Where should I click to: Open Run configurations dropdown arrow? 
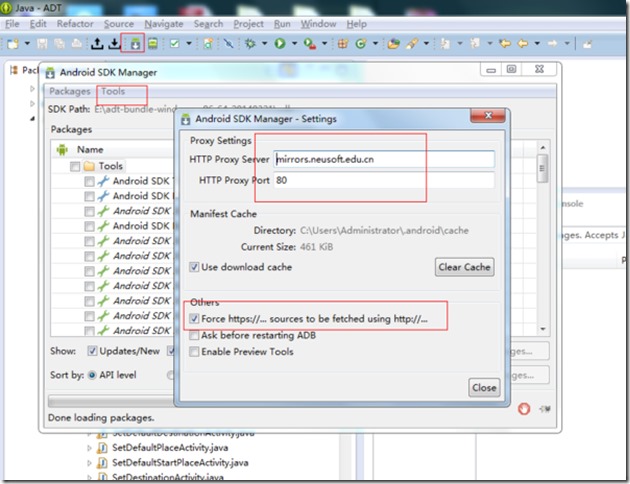pyautogui.click(x=294, y=43)
